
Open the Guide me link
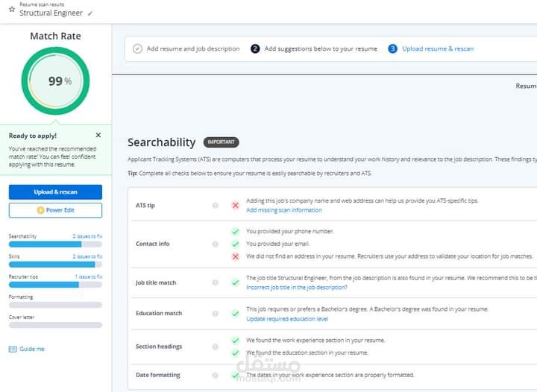coord(32,349)
